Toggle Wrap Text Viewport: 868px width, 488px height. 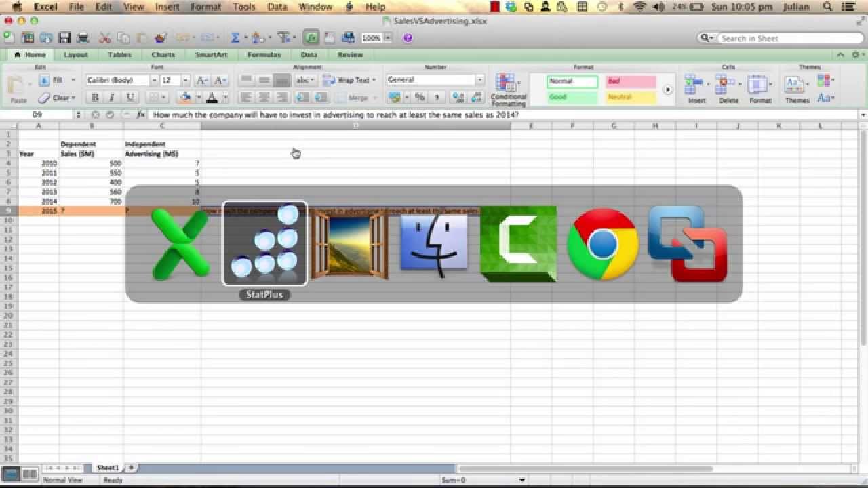[x=349, y=80]
